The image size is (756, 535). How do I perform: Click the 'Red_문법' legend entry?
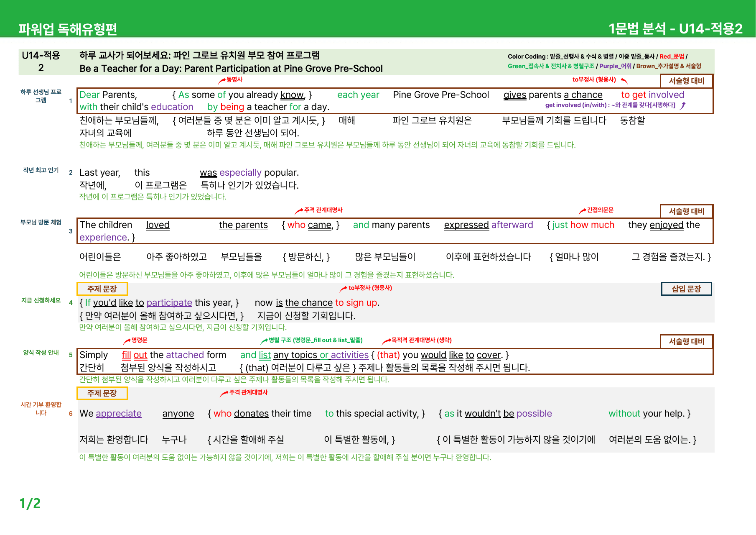coord(672,56)
